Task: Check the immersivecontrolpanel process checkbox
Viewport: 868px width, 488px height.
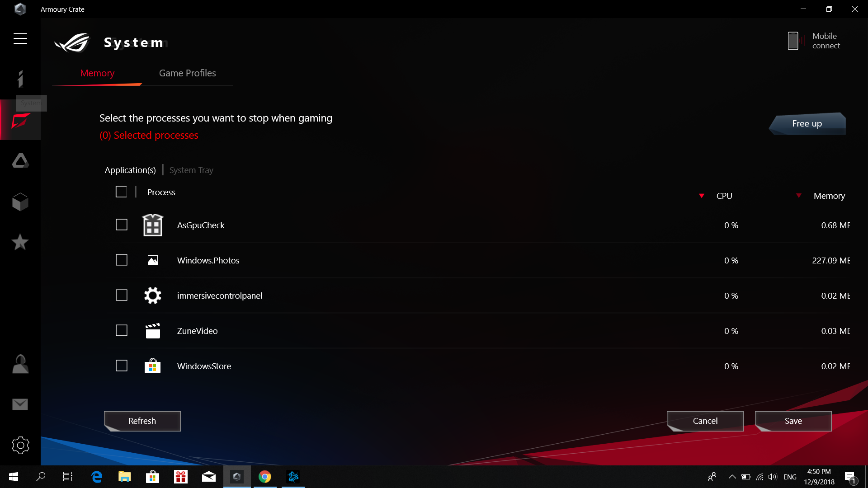Action: tap(122, 295)
